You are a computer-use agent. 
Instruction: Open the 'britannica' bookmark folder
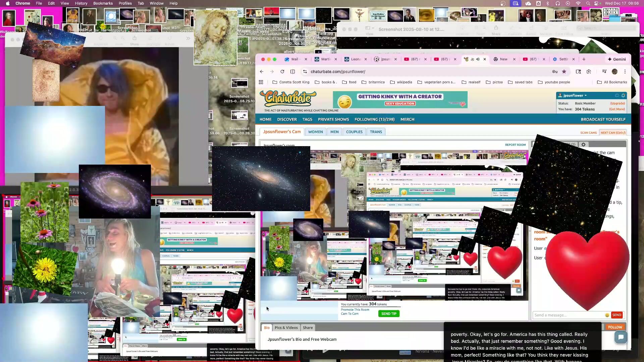(x=373, y=82)
